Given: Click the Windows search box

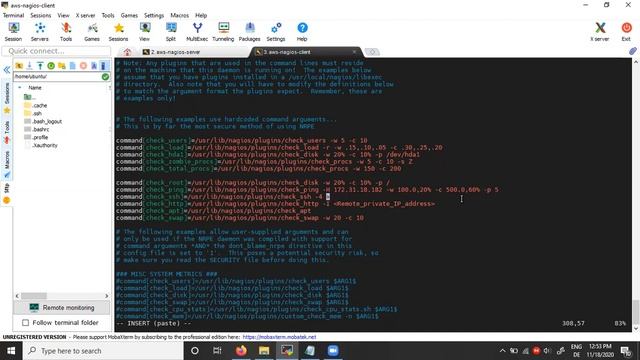Looking at the screenshot, I should click(102, 351).
